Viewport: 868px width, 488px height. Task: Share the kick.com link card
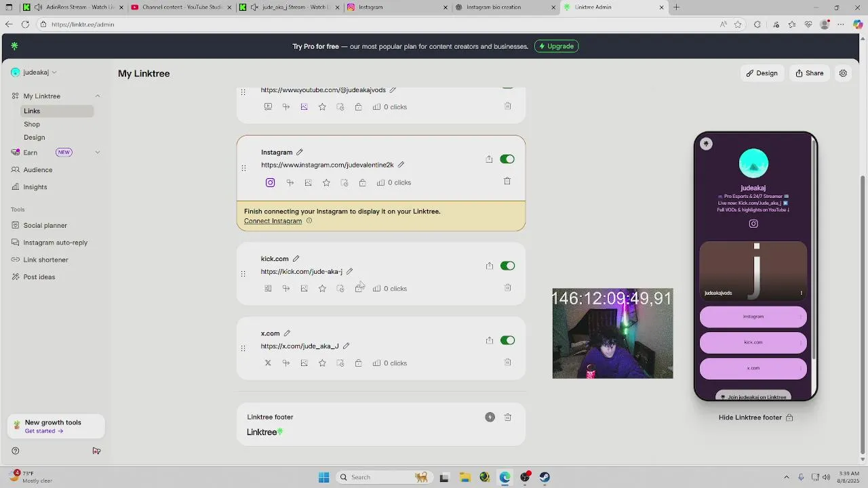click(x=489, y=266)
